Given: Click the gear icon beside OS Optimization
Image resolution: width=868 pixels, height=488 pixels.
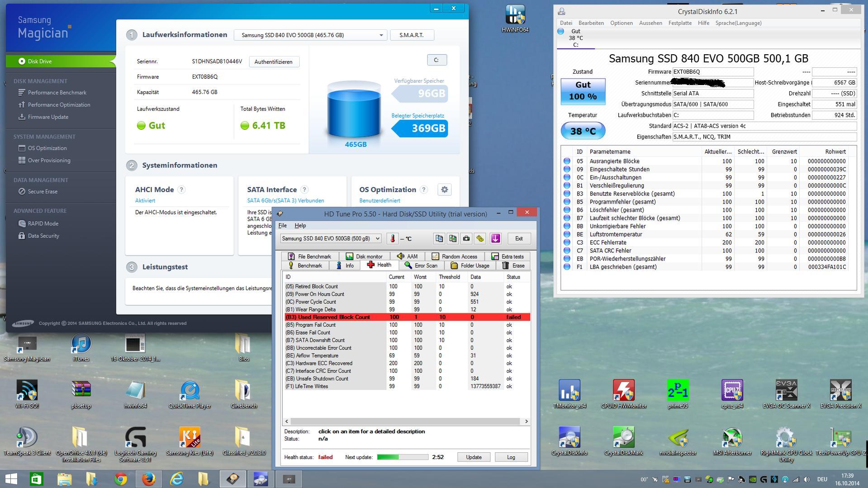Looking at the screenshot, I should 445,190.
